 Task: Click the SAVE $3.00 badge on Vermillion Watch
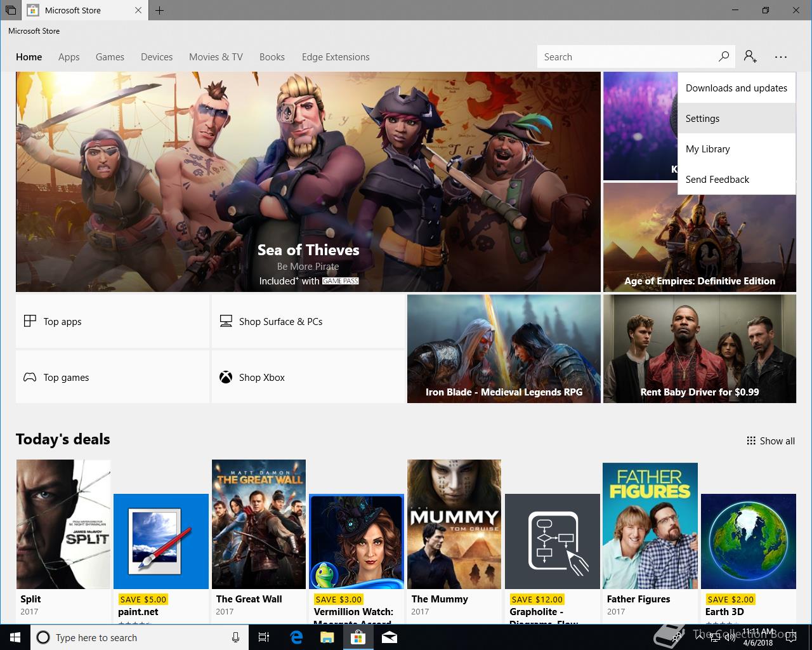(338, 599)
